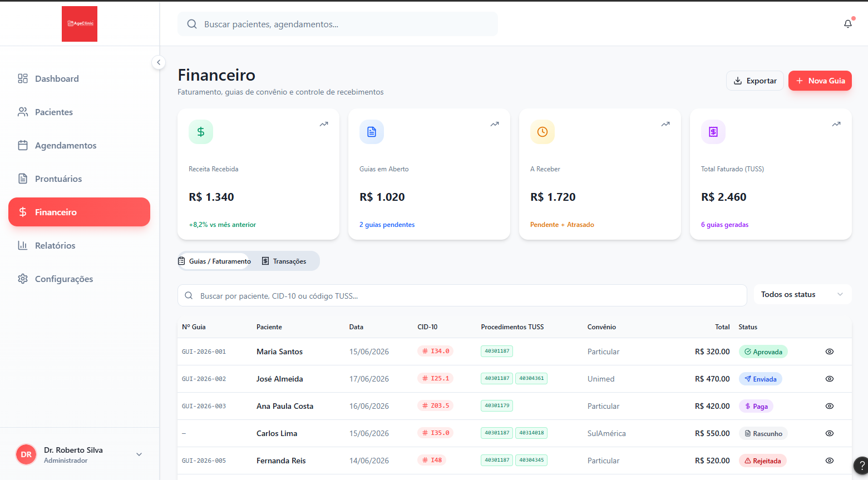The image size is (868, 480).
Task: Click the clock icon on A Receber card
Action: coord(542,132)
